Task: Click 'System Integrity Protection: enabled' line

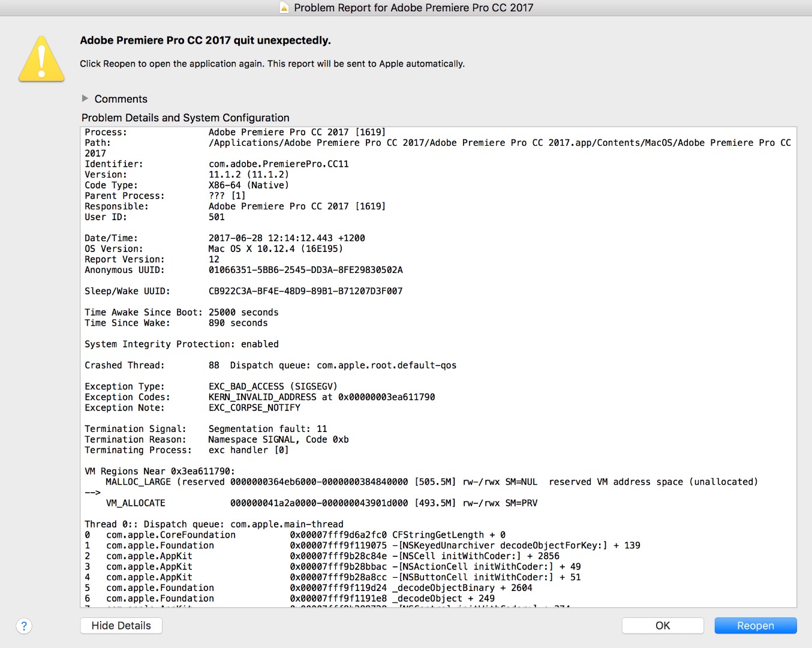Action: 182,344
